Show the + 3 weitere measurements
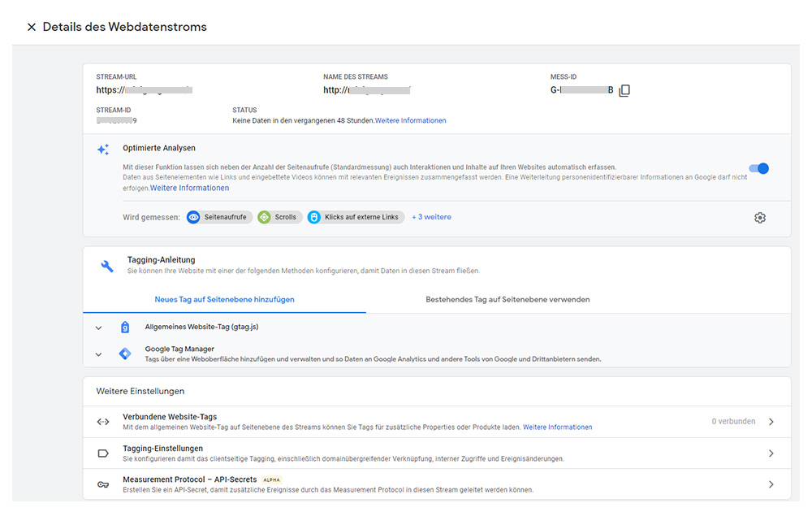The height and width of the screenshot is (512, 812). coord(431,217)
